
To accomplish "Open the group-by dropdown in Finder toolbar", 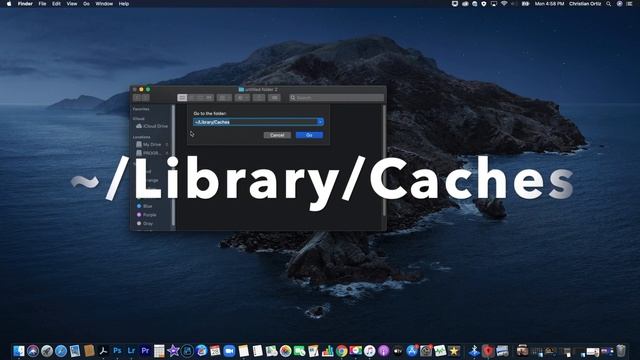I will pos(224,98).
